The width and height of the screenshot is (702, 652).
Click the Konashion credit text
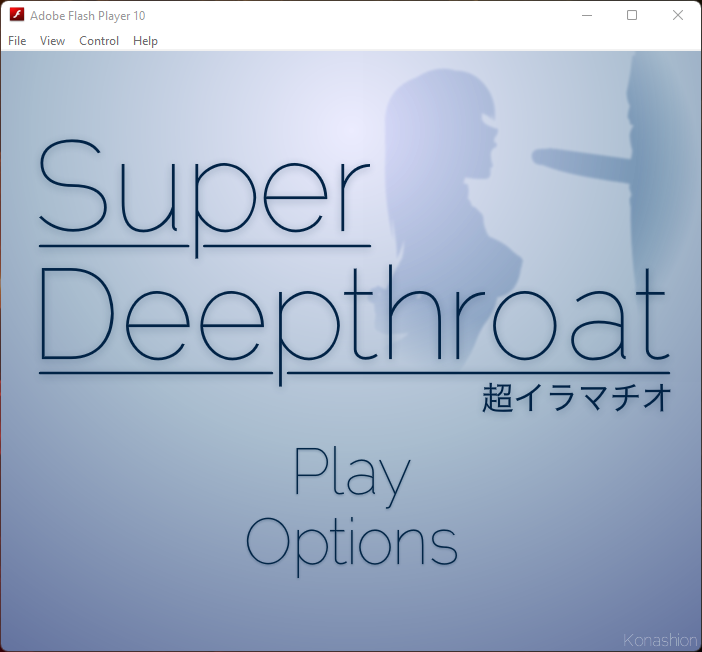pos(659,640)
